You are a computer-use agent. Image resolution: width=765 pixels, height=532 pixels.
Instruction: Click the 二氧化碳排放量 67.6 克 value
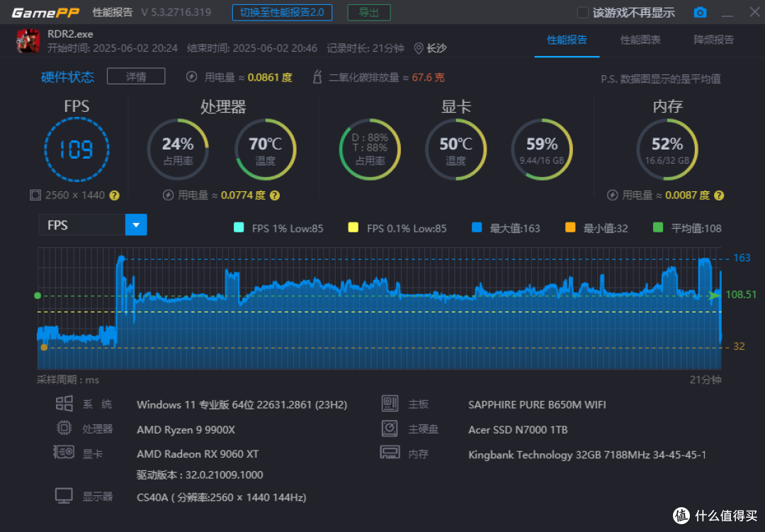click(x=428, y=78)
